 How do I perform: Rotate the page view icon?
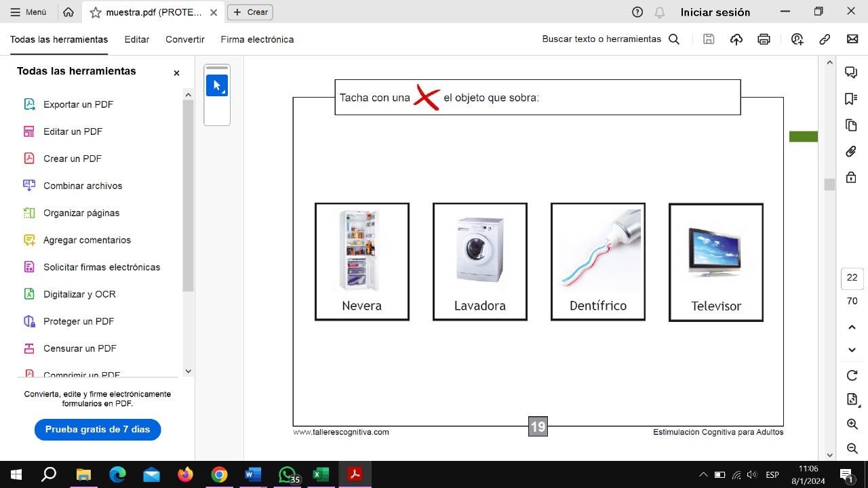[x=852, y=375]
